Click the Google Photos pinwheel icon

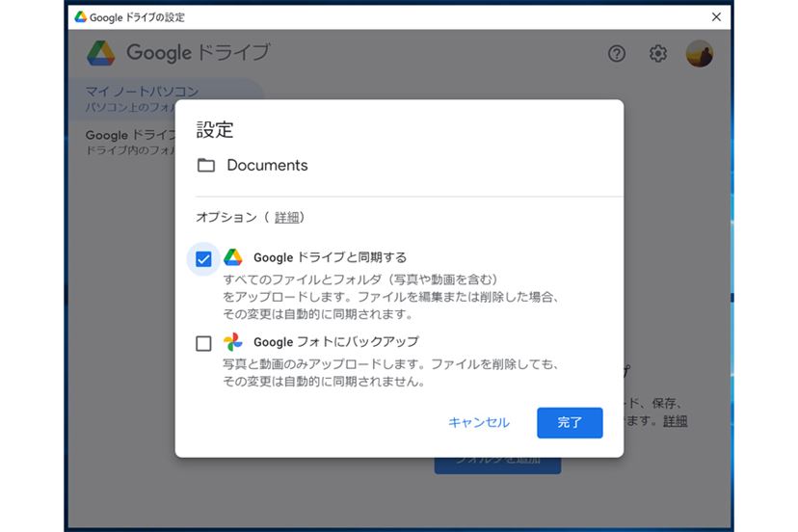point(233,342)
